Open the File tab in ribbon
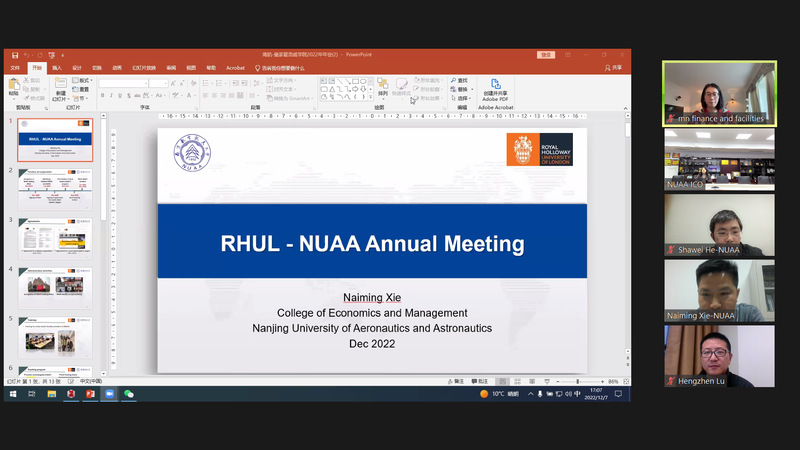The image size is (800, 450). point(15,67)
